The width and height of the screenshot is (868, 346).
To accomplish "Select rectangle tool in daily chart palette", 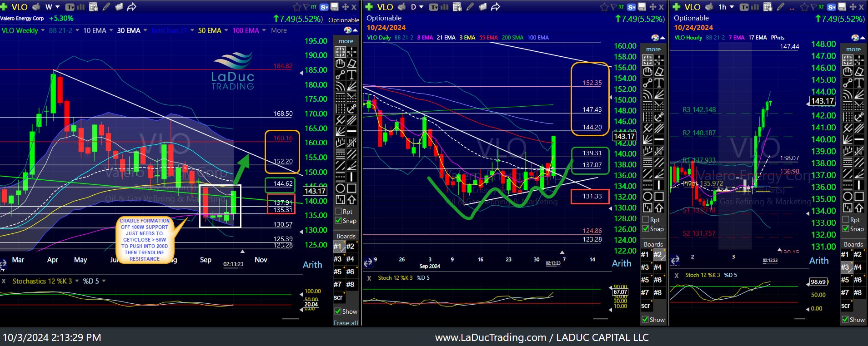I will point(659,197).
